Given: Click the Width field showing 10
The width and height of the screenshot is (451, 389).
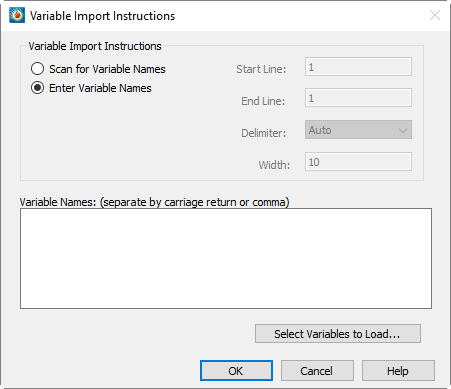Looking at the screenshot, I should tap(358, 162).
